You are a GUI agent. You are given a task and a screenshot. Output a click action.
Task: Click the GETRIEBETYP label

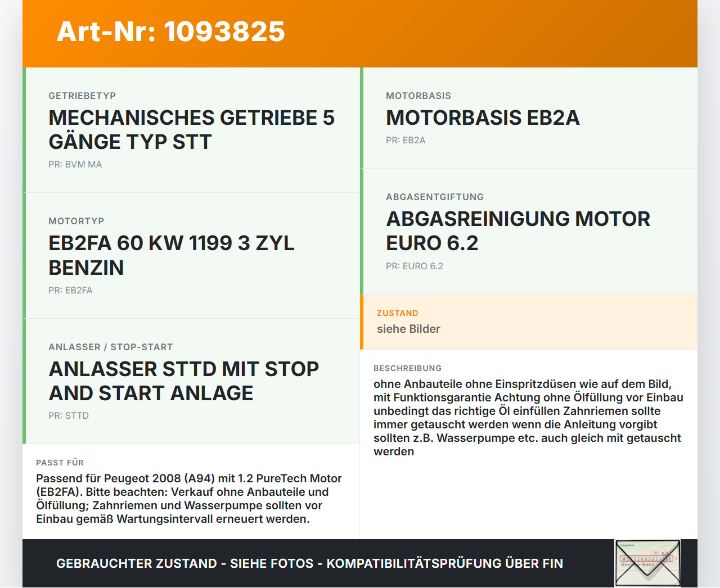point(82,96)
